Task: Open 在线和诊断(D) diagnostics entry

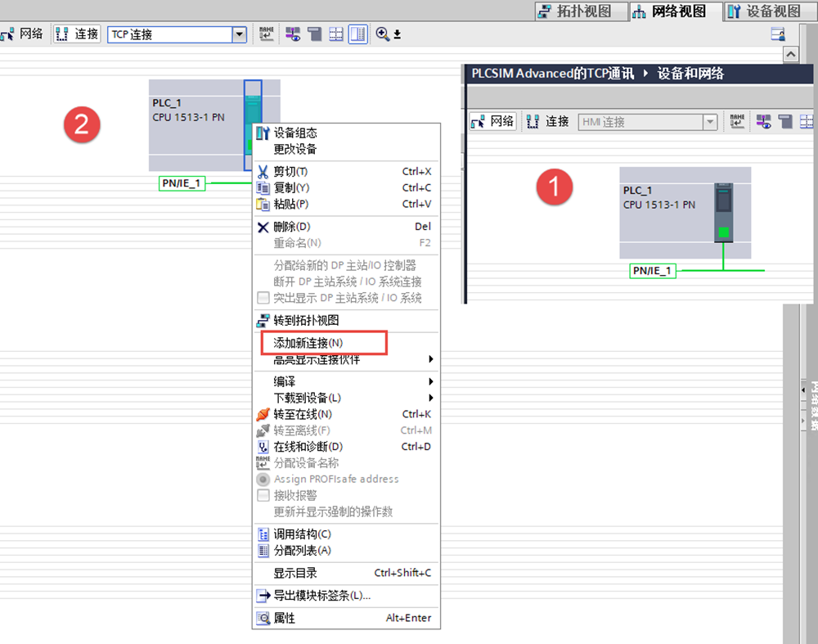Action: 308,447
